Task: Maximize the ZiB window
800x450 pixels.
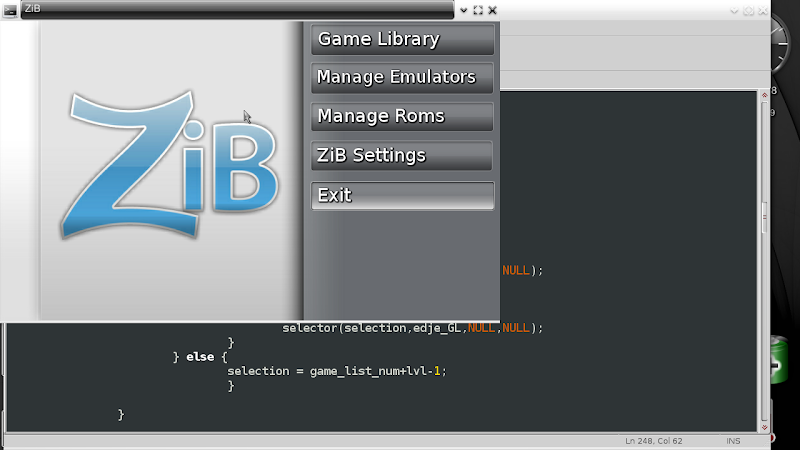Action: [478, 10]
